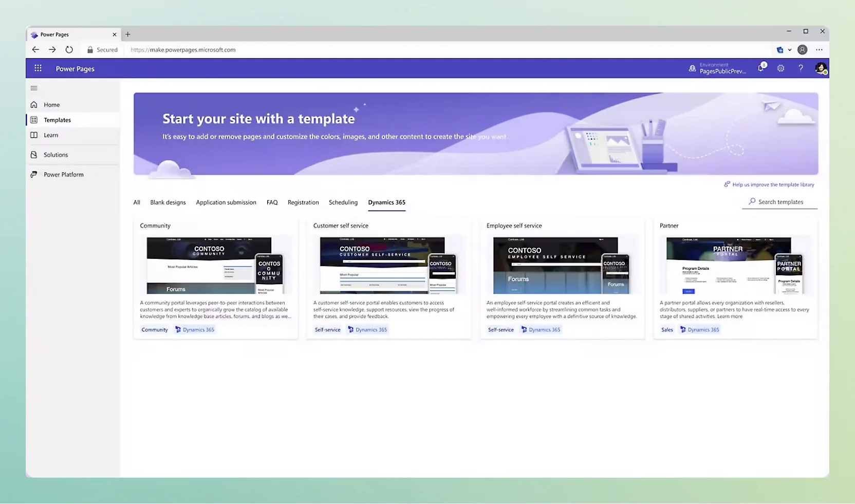
Task: Open notifications bell icon
Action: [x=761, y=68]
